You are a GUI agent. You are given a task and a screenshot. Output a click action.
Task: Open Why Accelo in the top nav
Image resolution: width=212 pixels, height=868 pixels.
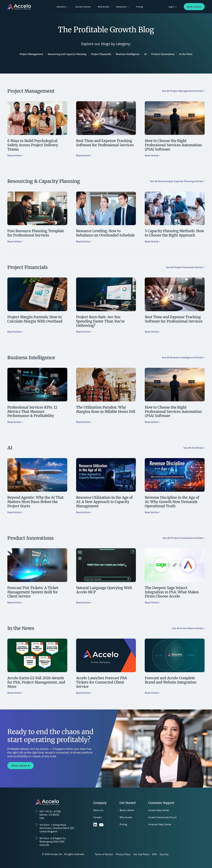[x=103, y=7]
